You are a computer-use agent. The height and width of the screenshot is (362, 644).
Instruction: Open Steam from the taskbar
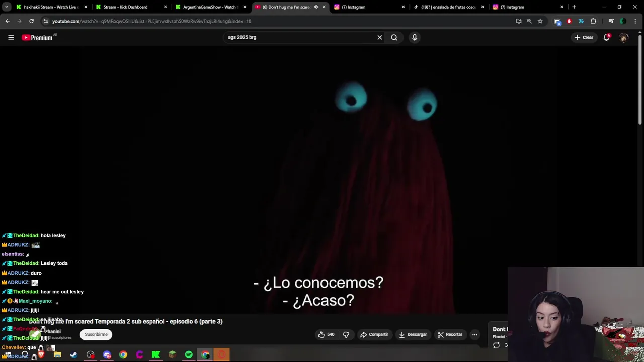pos(74,355)
